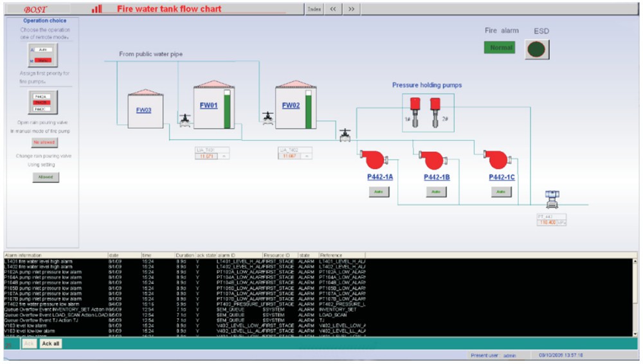The image size is (643, 364).
Task: Select the P442-1B fire pump symbol
Action: (x=430, y=159)
